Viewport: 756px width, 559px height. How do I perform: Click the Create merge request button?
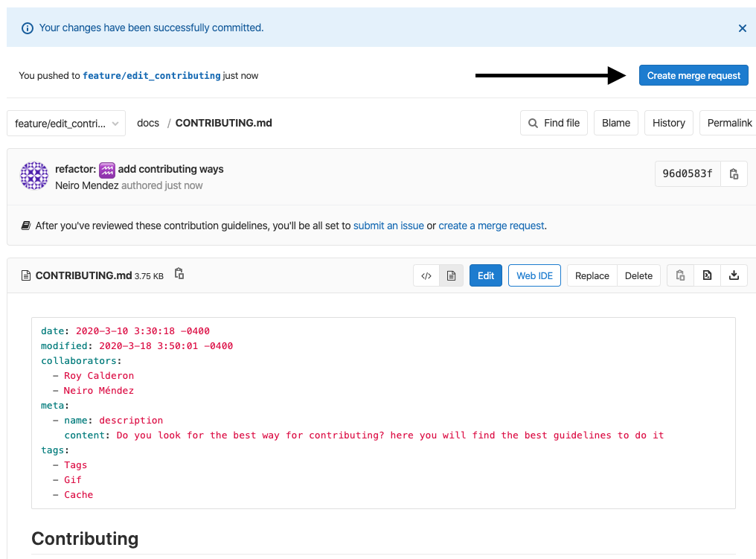coord(693,75)
